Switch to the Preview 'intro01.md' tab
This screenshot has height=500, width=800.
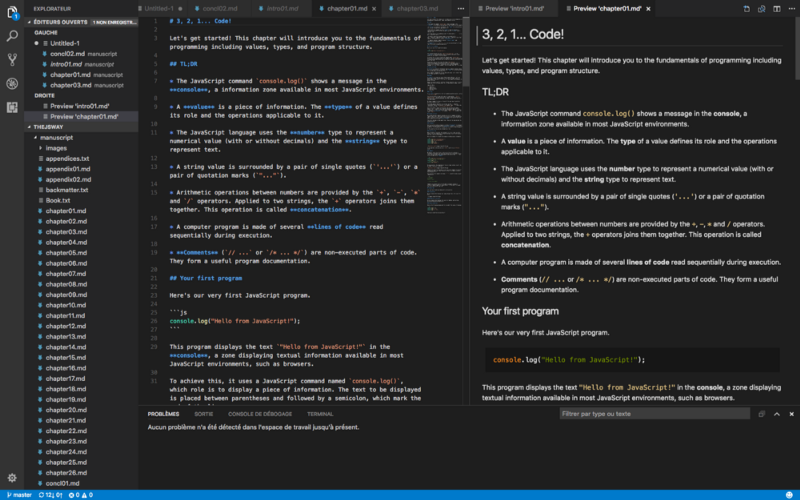[512, 9]
